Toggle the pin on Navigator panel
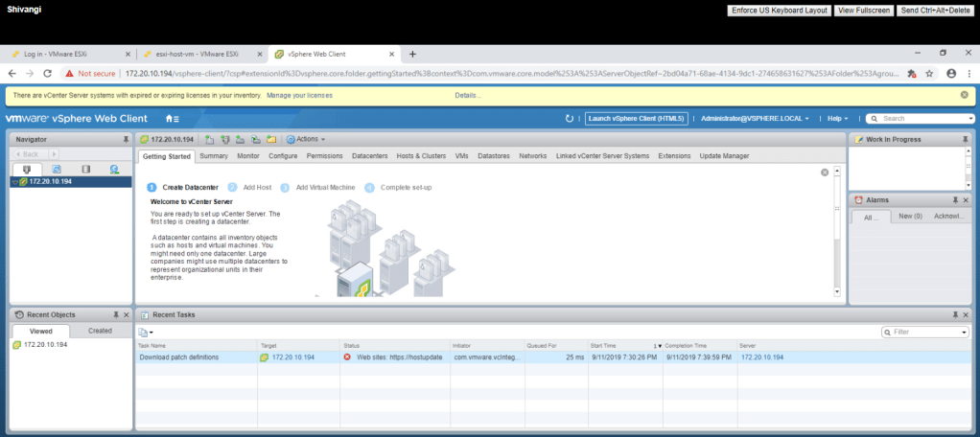Image resolution: width=980 pixels, height=437 pixels. (126, 140)
